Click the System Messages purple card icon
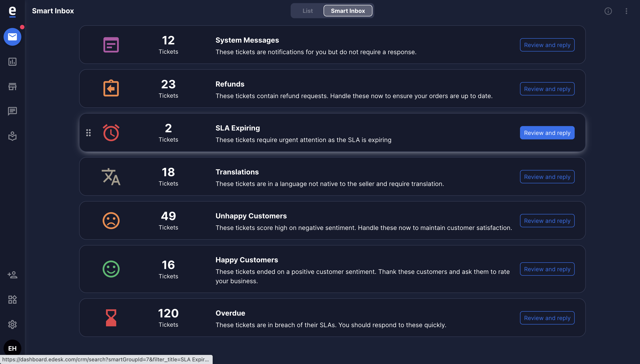 click(x=111, y=45)
